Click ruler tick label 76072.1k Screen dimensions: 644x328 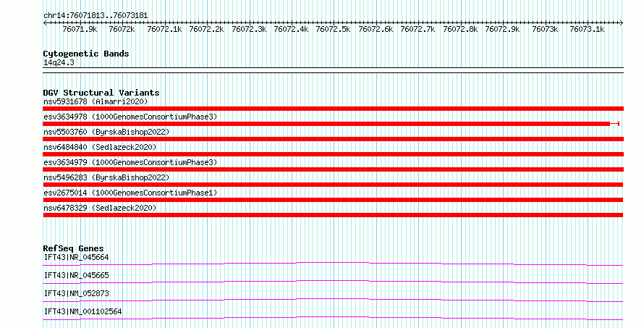[164, 29]
